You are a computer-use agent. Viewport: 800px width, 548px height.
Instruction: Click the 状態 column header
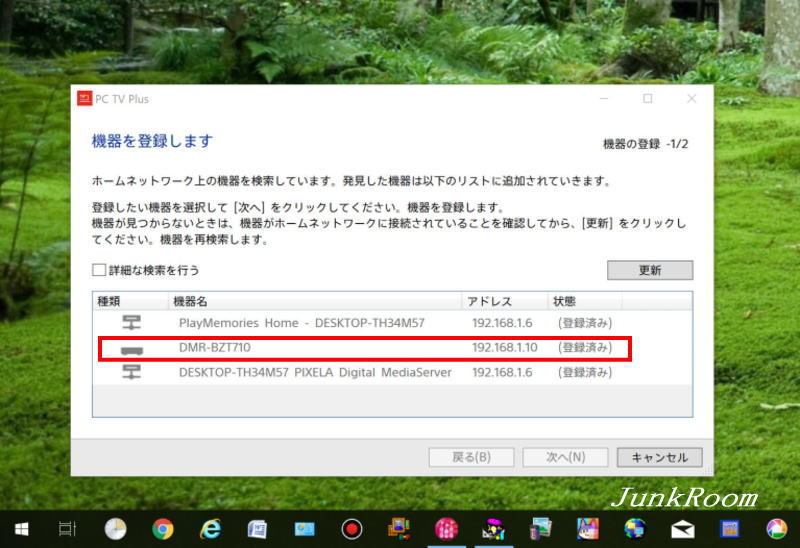[x=585, y=302]
